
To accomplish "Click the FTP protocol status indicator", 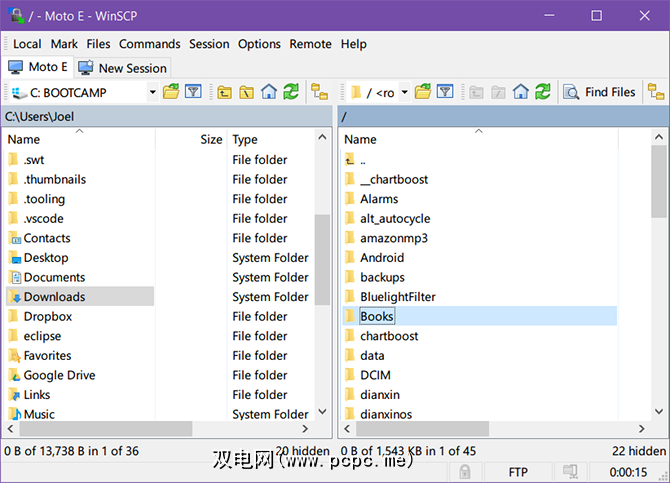I will (x=518, y=472).
